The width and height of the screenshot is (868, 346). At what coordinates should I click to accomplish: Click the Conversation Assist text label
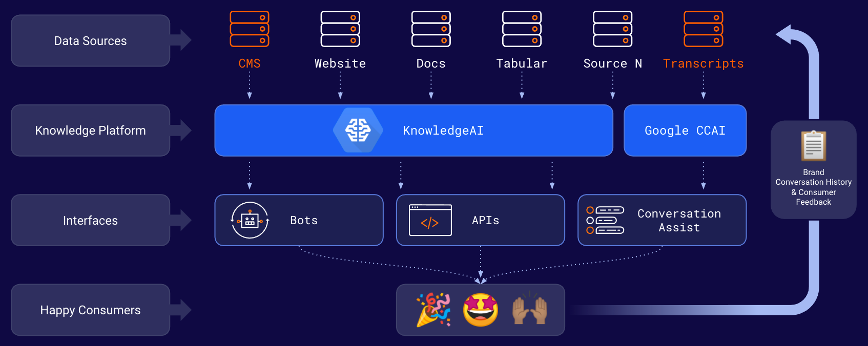tap(679, 221)
